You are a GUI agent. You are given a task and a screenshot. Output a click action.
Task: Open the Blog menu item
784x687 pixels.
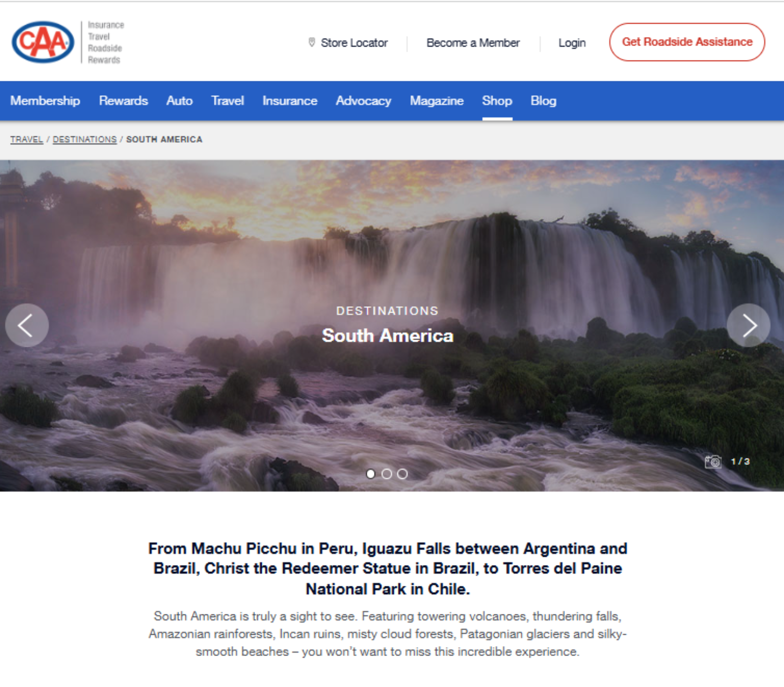[x=543, y=101]
